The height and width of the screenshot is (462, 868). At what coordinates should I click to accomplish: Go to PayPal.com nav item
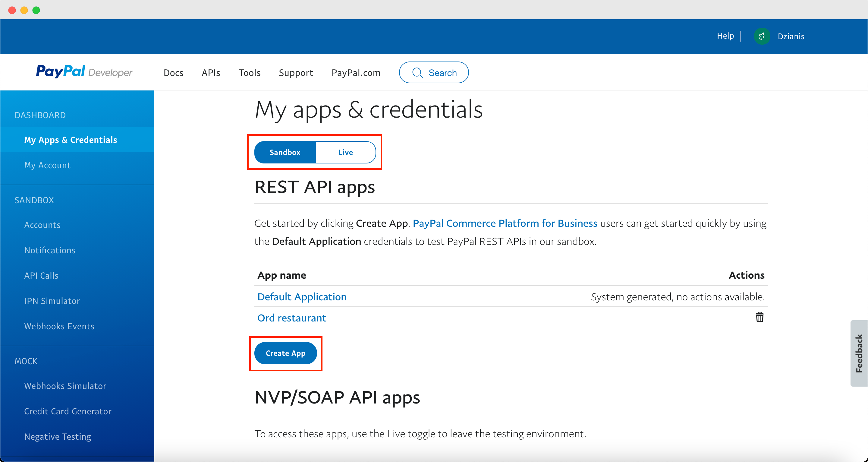[356, 72]
